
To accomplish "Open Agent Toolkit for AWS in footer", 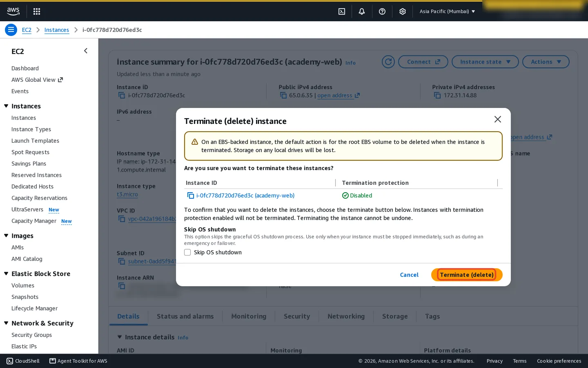I will [78, 361].
